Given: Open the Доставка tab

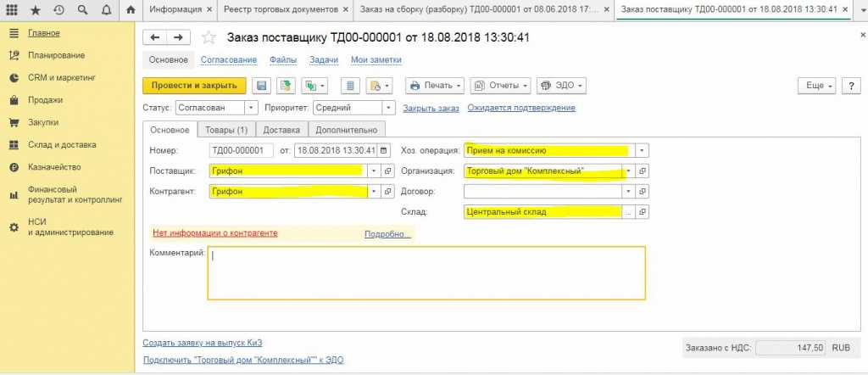Looking at the screenshot, I should tap(281, 130).
